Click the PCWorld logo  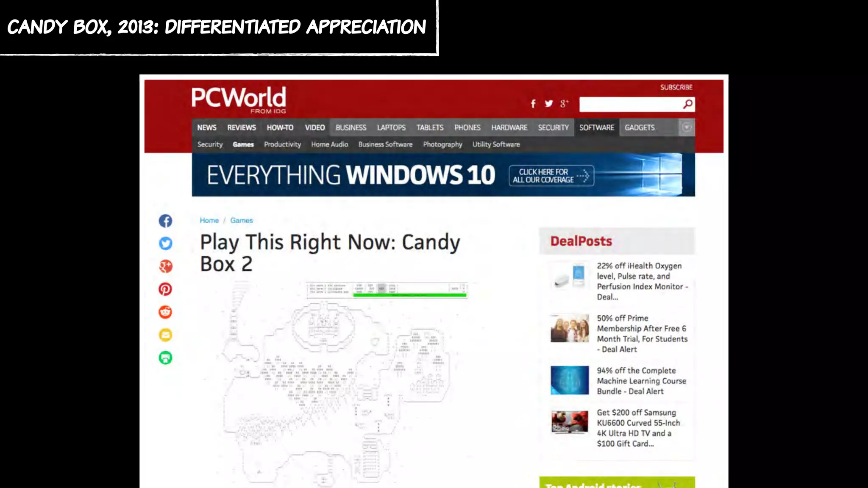[x=239, y=100]
